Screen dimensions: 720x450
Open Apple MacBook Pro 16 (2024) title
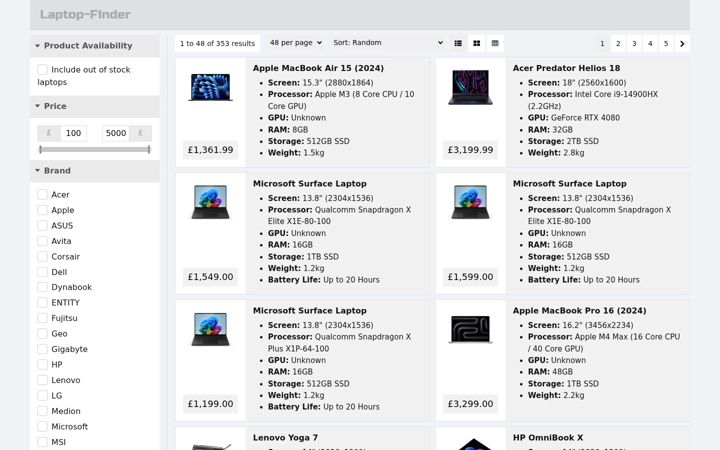click(x=579, y=310)
